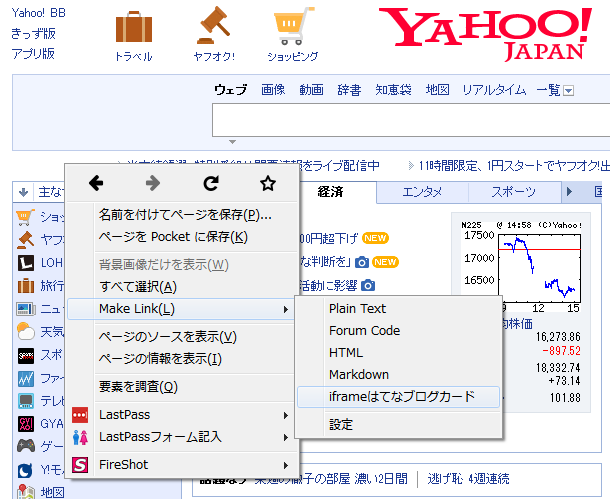
Task: Click the sidebar game controller icon
Action: tap(26, 446)
